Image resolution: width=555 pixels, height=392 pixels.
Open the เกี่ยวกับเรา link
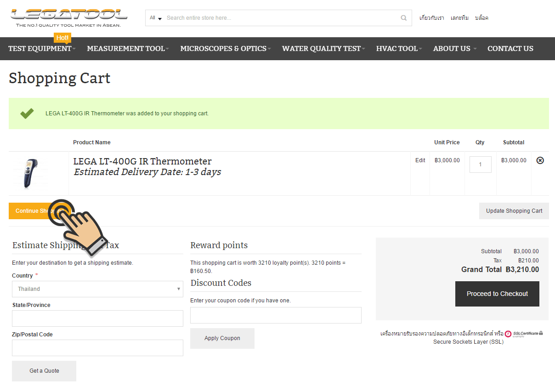[x=432, y=18]
